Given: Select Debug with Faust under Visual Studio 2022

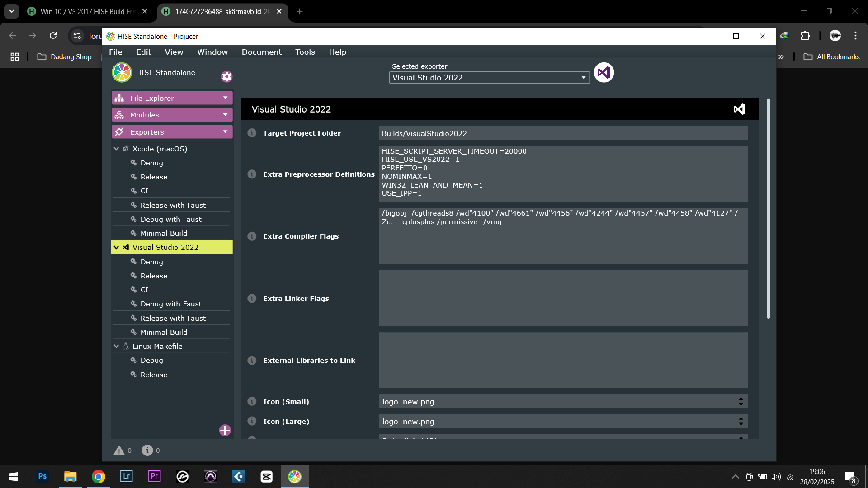Looking at the screenshot, I should click(x=172, y=304).
